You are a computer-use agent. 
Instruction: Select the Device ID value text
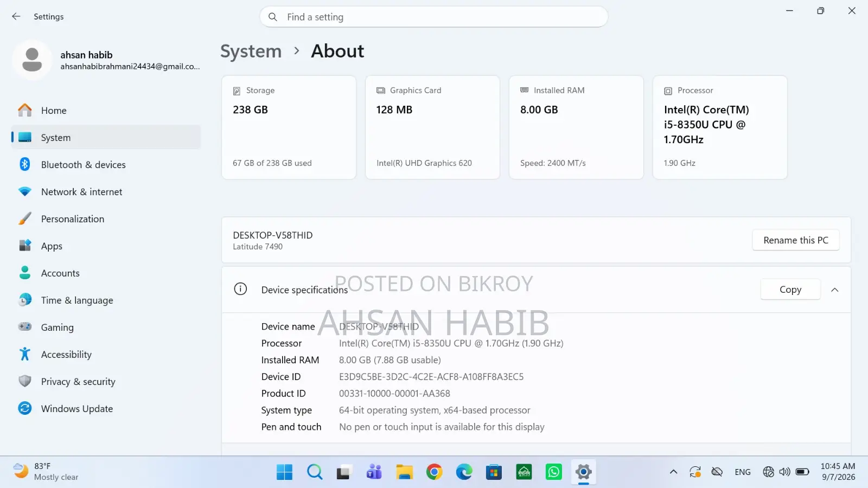click(x=431, y=377)
